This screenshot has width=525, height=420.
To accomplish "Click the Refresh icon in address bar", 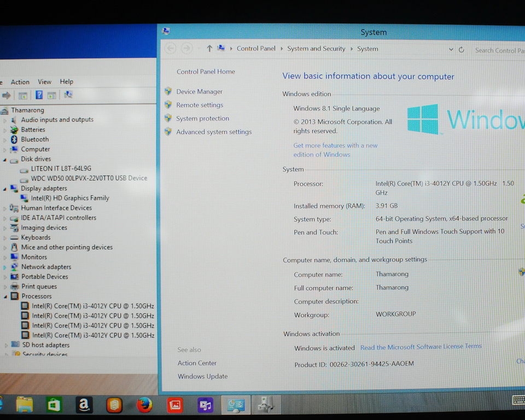I will (x=462, y=50).
